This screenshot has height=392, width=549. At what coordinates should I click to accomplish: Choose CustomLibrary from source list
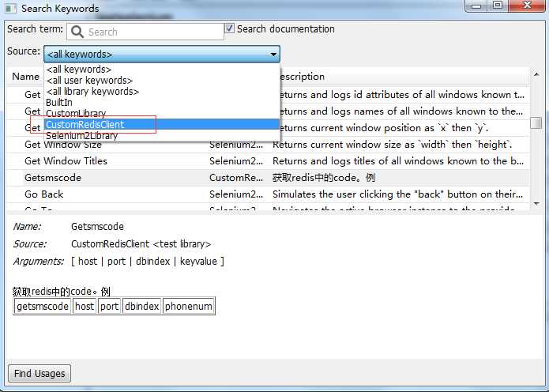(162, 113)
